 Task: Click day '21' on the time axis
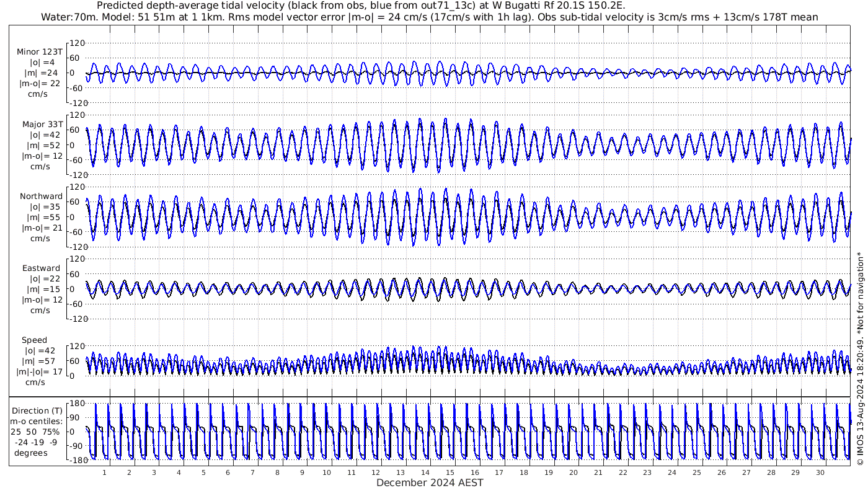598,472
